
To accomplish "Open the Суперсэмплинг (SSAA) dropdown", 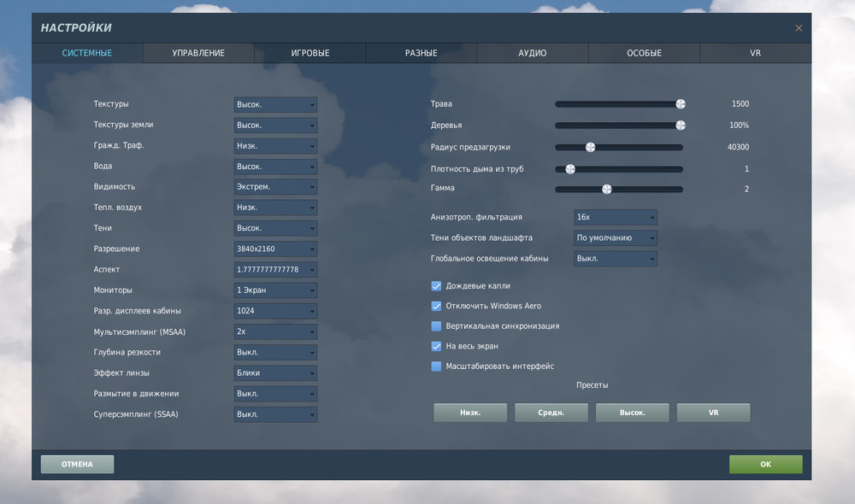I will pyautogui.click(x=275, y=414).
